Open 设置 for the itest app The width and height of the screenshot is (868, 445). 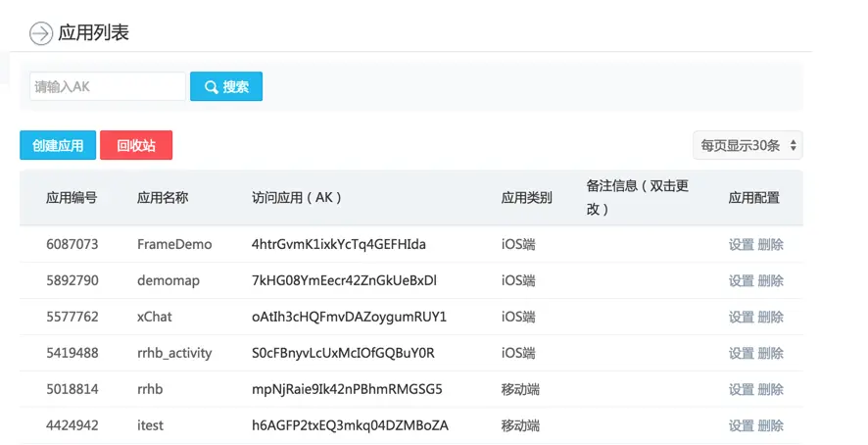(x=742, y=425)
